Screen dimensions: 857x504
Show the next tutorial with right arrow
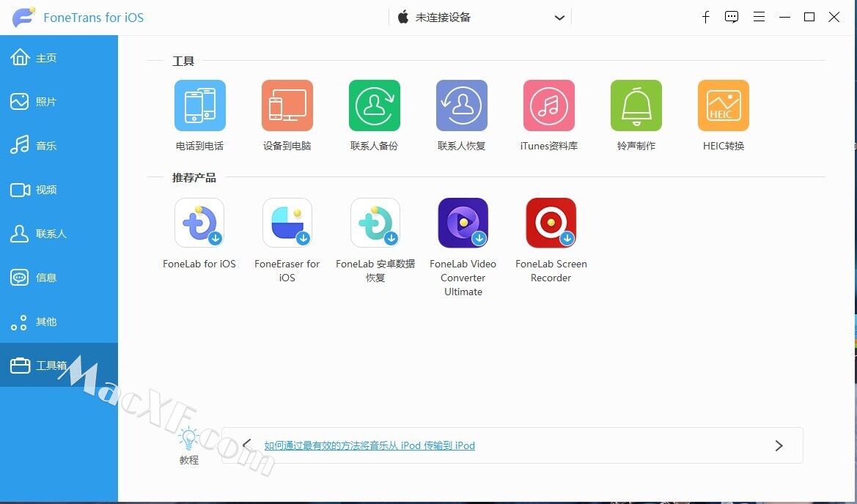779,445
